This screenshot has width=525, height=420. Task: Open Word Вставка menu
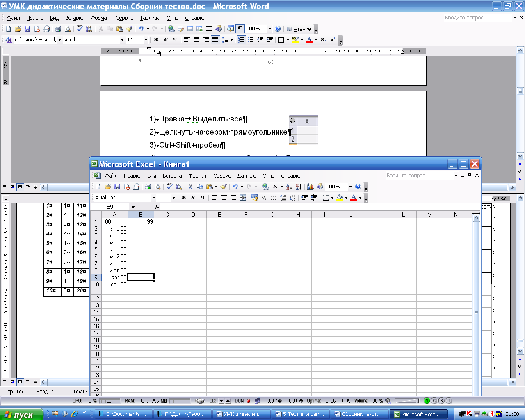click(75, 18)
